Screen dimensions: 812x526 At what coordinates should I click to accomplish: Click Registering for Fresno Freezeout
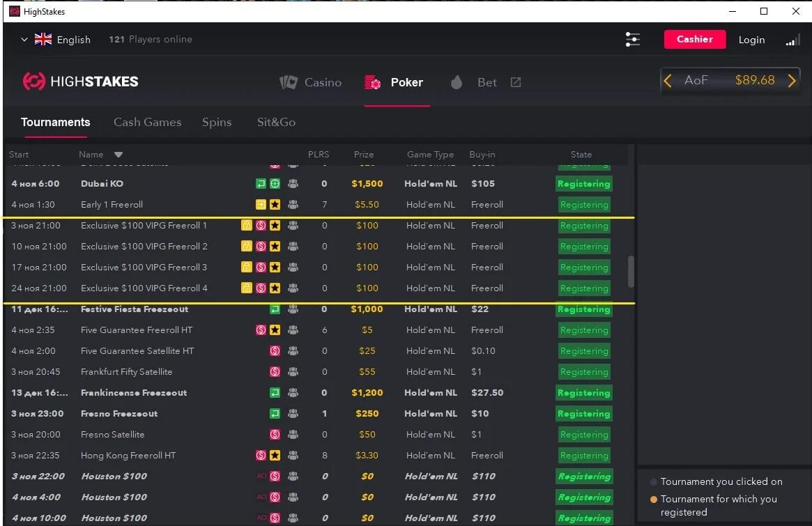coord(584,414)
